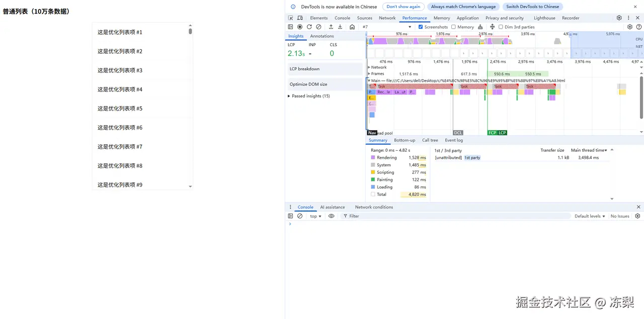
Task: Enable the Memory checkbox
Action: click(x=453, y=27)
